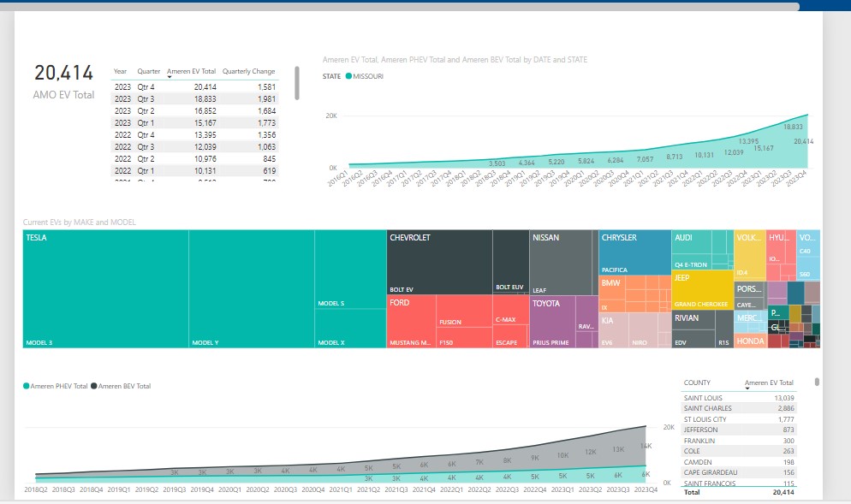Select the Tesla Model 3 treemap tile
851x504 pixels.
pyautogui.click(x=104, y=291)
